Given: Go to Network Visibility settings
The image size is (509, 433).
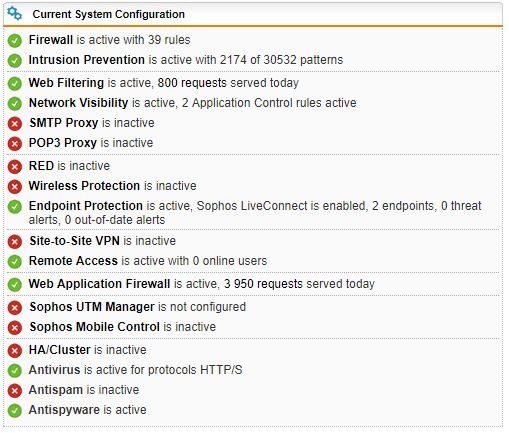Looking at the screenshot, I should (x=79, y=103).
